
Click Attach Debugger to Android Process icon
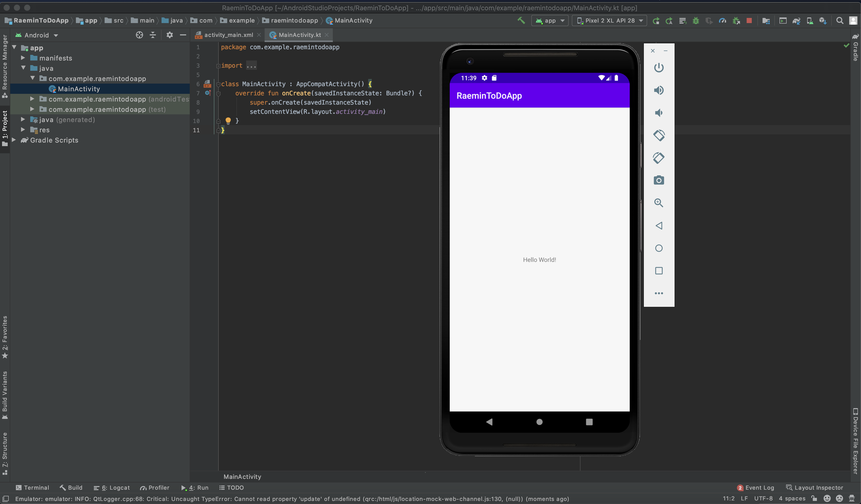pyautogui.click(x=736, y=21)
